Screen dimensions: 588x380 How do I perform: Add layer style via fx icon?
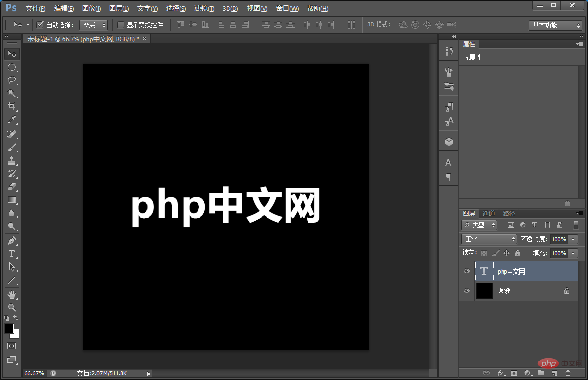tap(501, 373)
